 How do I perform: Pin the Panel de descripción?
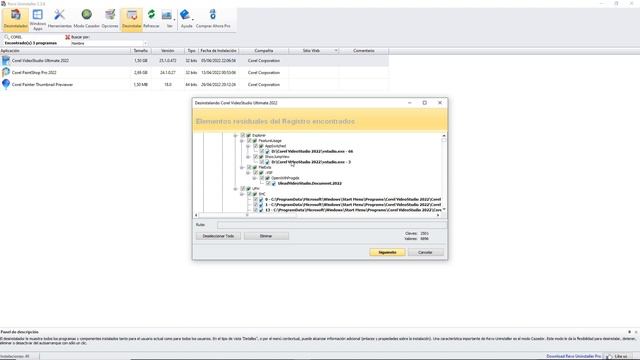(629, 332)
